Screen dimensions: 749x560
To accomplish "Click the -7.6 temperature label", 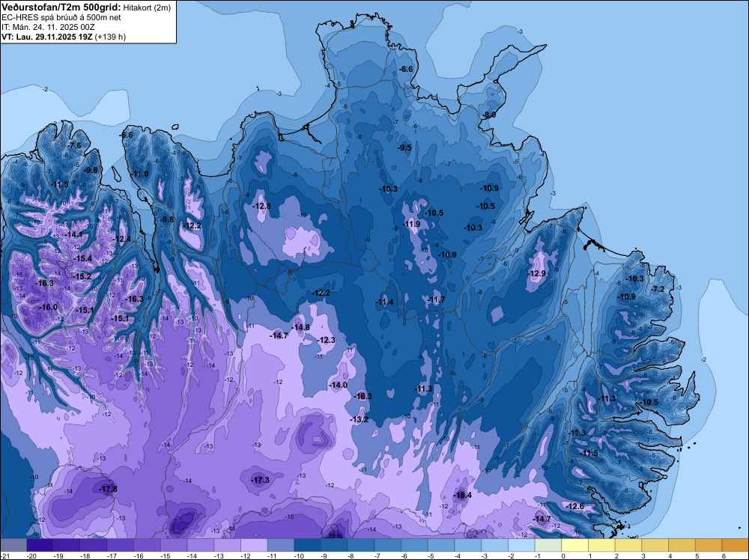I will [74, 145].
